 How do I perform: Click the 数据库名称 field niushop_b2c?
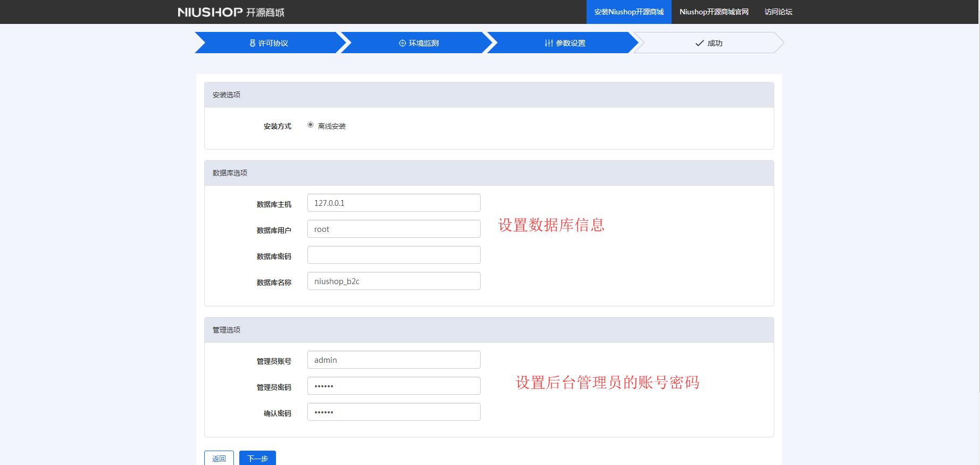click(x=394, y=281)
